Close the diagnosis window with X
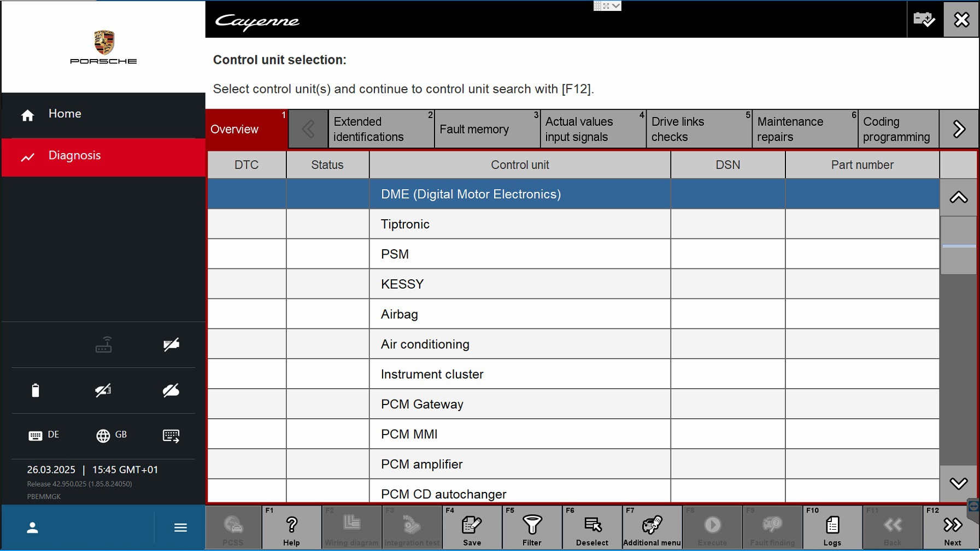The height and width of the screenshot is (551, 980). tap(961, 20)
